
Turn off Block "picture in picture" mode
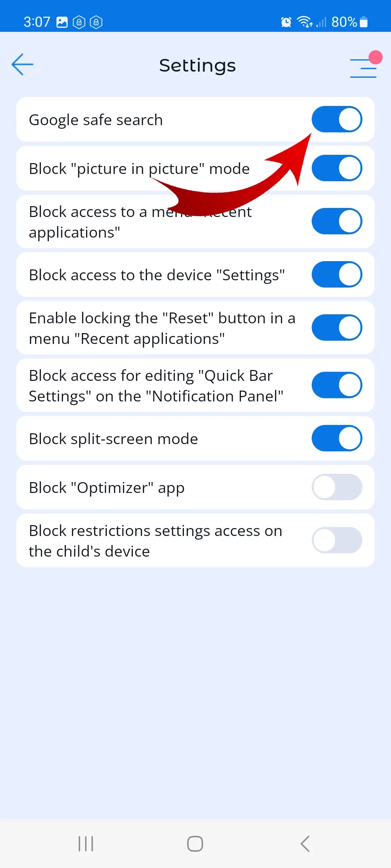pyautogui.click(x=337, y=168)
